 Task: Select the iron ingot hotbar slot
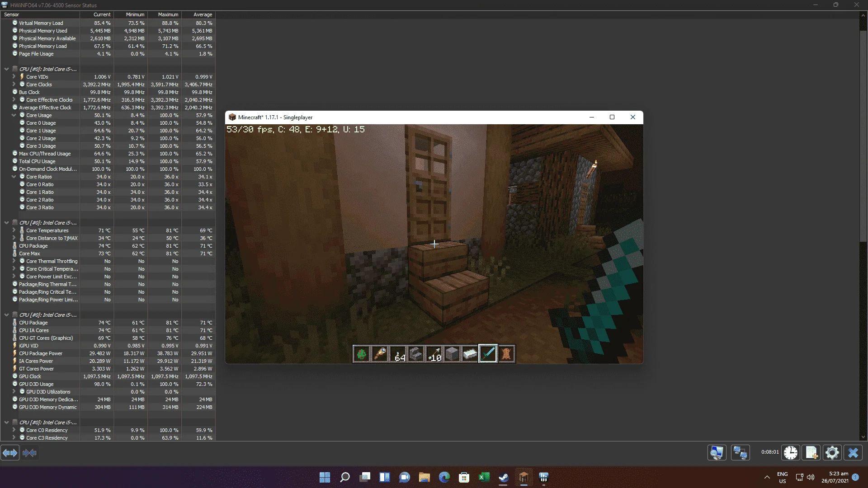tap(470, 354)
